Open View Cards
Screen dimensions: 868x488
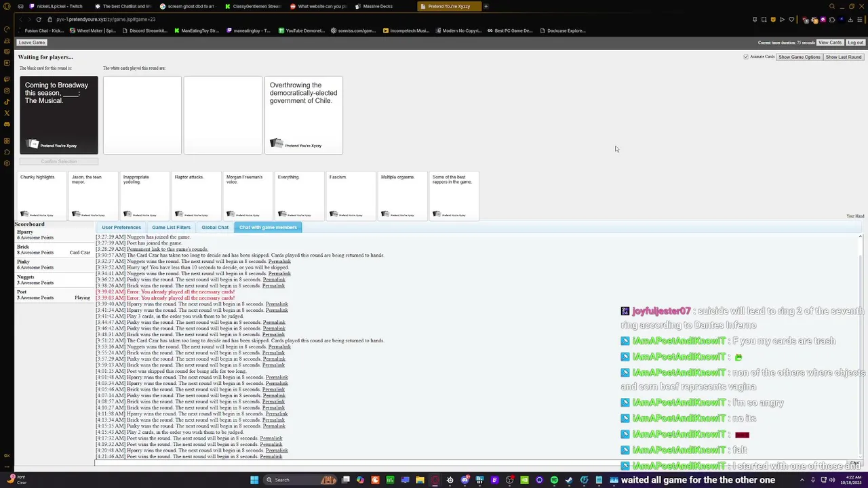[x=830, y=43]
